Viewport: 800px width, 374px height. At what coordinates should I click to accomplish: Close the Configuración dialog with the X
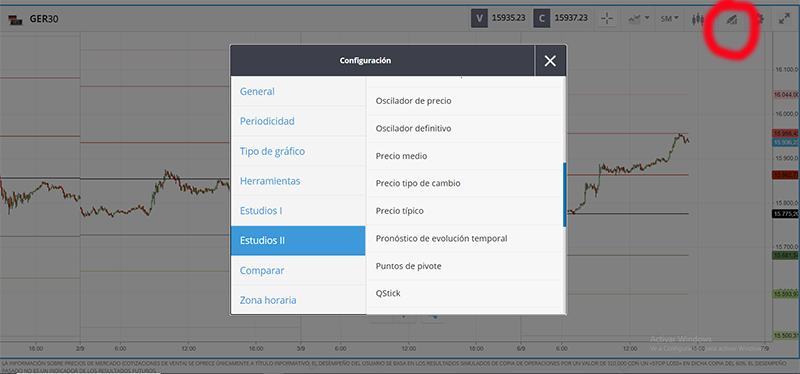(x=550, y=61)
